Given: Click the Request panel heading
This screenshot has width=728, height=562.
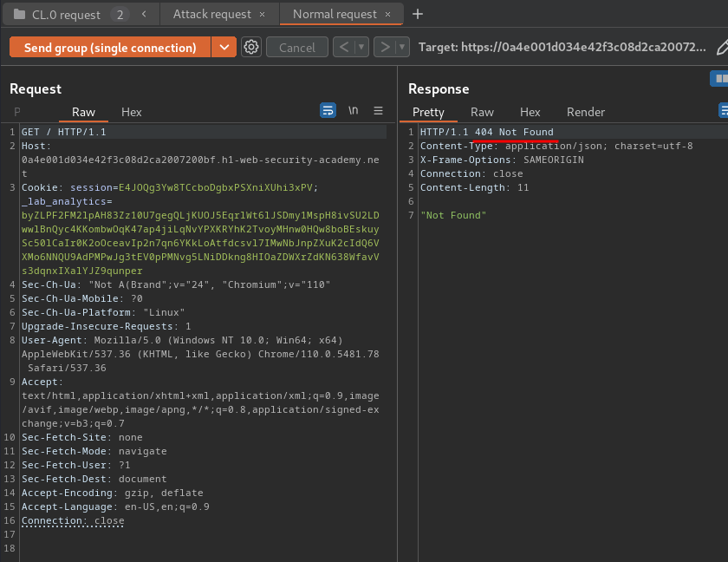Looking at the screenshot, I should tap(36, 88).
